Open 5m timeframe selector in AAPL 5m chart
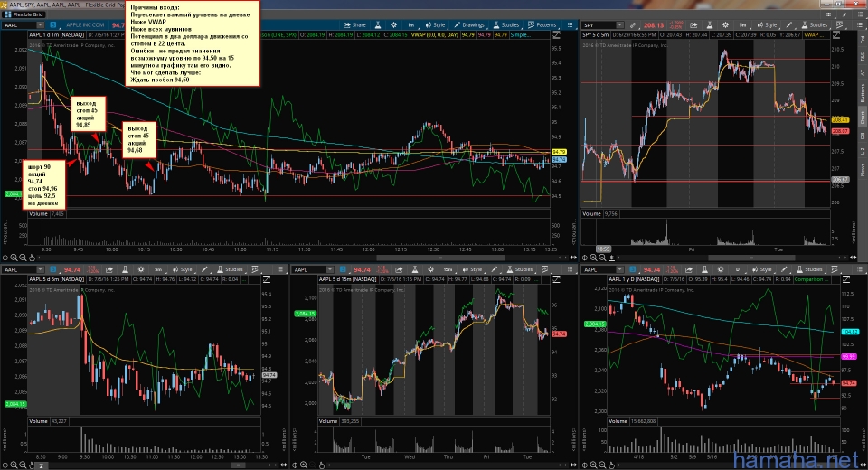Screen dimensions: 868x470 (x=158, y=269)
